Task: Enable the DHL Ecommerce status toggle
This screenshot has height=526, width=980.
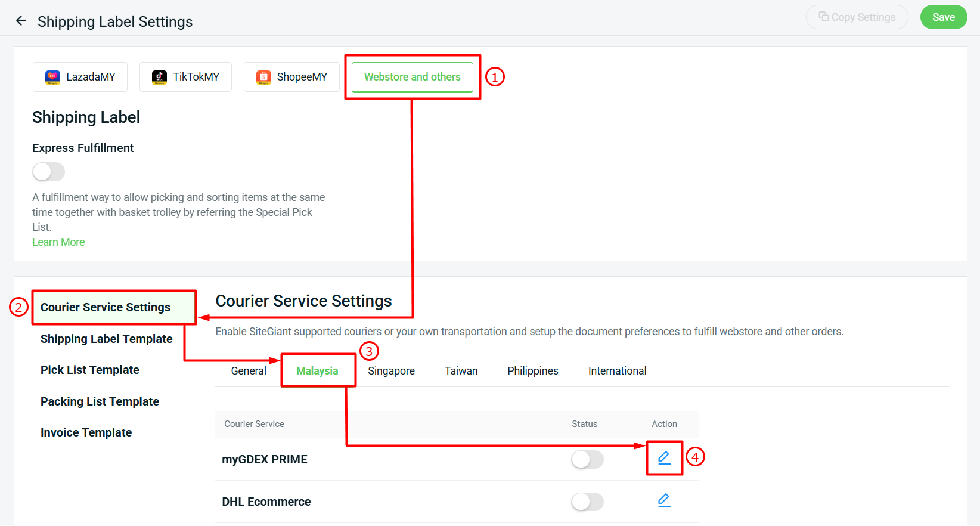Action: pos(587,502)
